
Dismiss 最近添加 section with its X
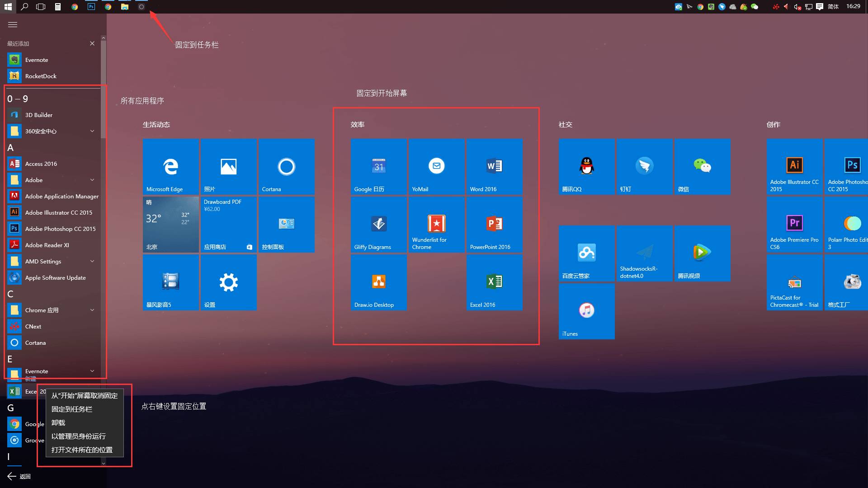pos(92,43)
